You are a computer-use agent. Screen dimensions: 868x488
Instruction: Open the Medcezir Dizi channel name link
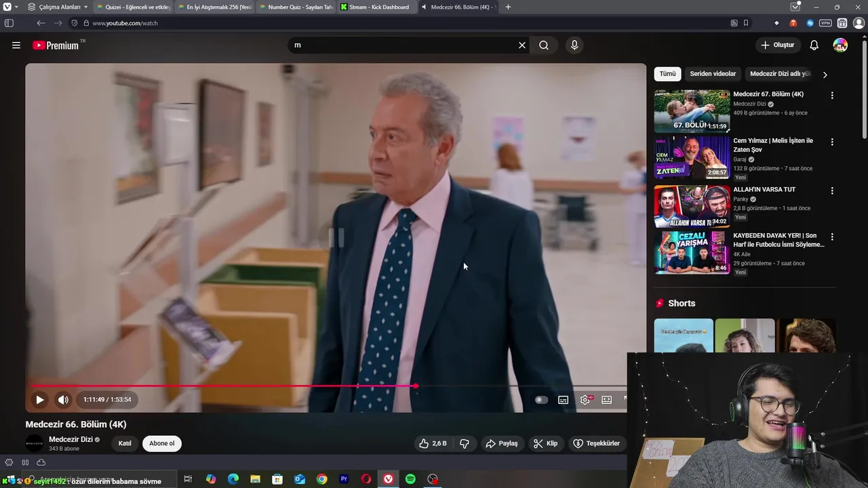(x=71, y=439)
